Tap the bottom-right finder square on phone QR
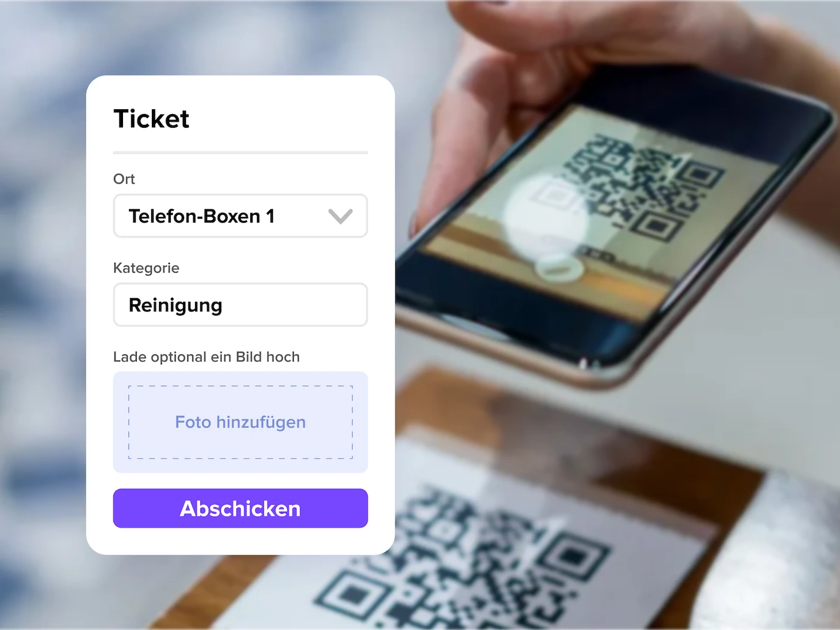Screen dimensions: 840x630 click(658, 226)
